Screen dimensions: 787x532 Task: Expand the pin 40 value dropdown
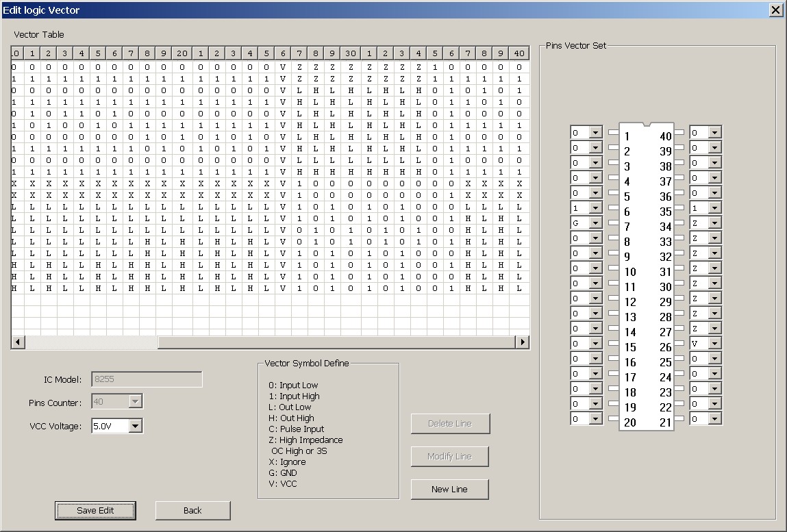point(714,133)
